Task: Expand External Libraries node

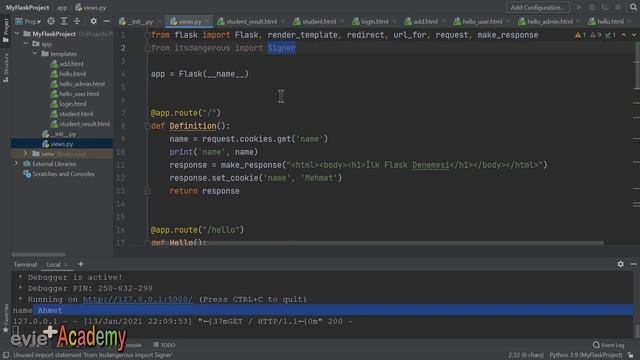Action: click(17, 164)
